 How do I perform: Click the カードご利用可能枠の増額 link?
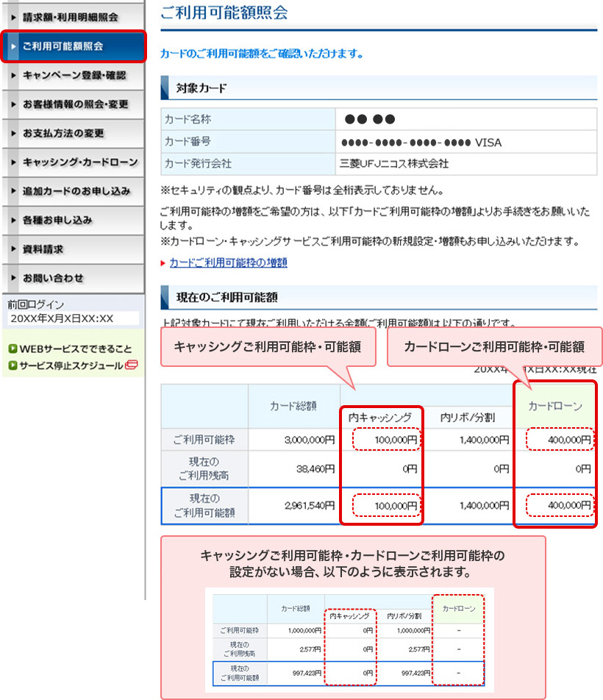click(x=228, y=262)
